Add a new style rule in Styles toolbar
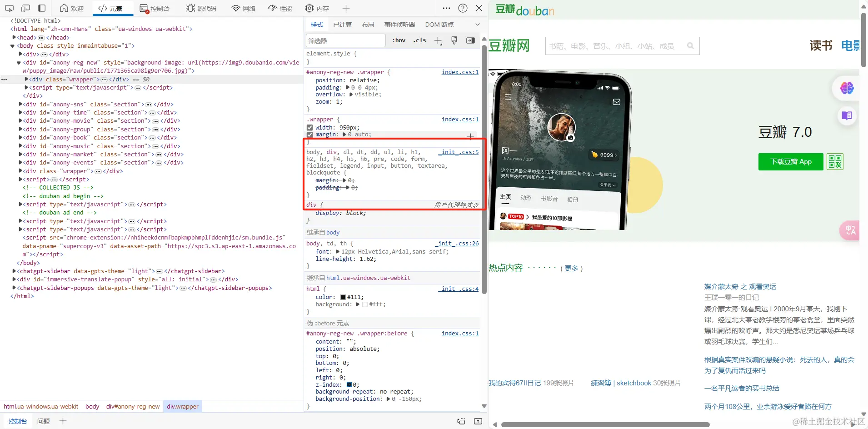The width and height of the screenshot is (868, 429). (x=438, y=40)
